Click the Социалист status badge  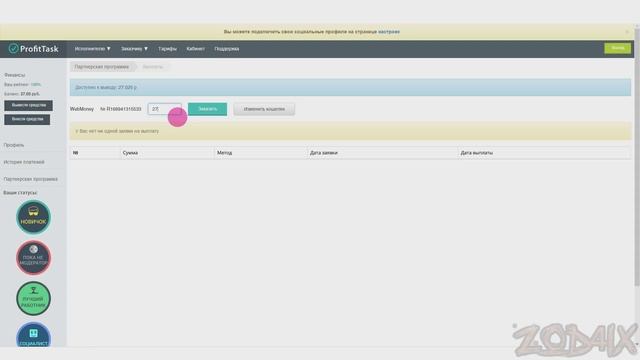tap(33, 335)
